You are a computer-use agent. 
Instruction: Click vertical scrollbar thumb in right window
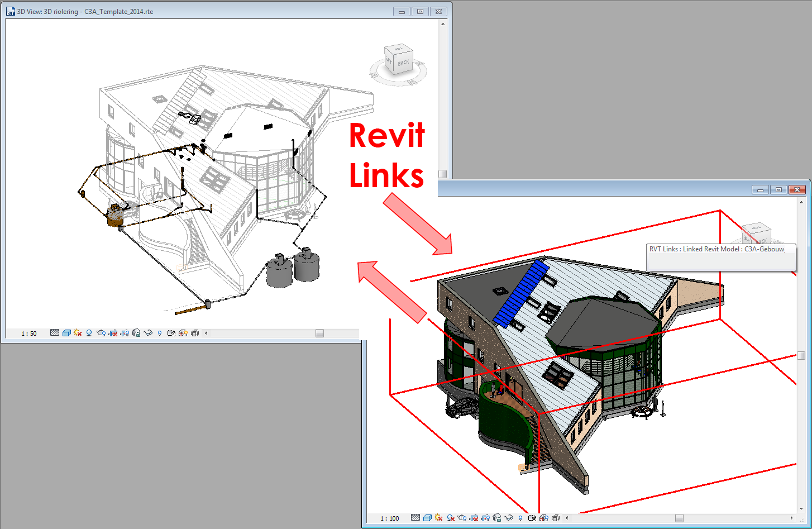click(x=801, y=355)
